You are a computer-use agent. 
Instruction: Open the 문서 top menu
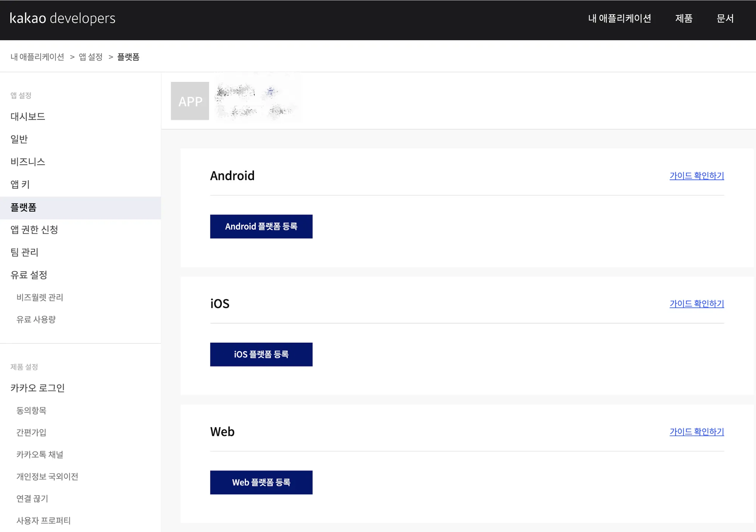coord(725,18)
